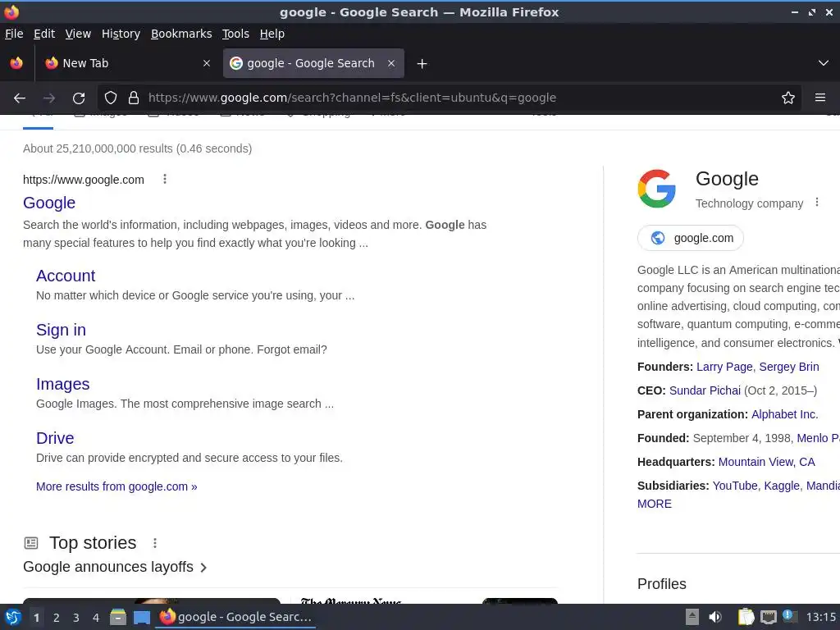This screenshot has width=840, height=630.
Task: Open the taskbar start menu icon
Action: click(13, 617)
